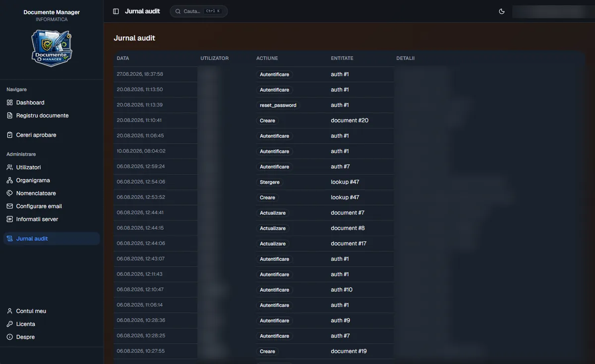Click the reset_password action badge
Viewport: 595px width, 364px height.
tap(278, 105)
